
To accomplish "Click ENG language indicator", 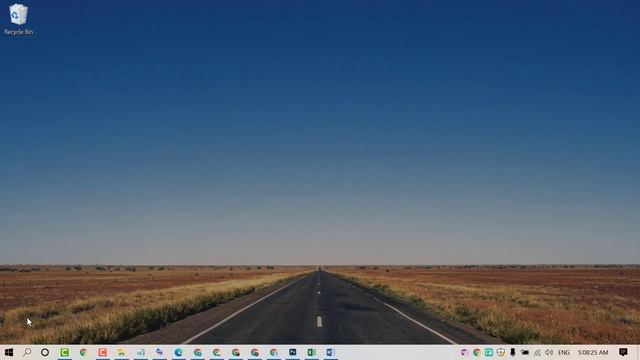I will tap(564, 352).
